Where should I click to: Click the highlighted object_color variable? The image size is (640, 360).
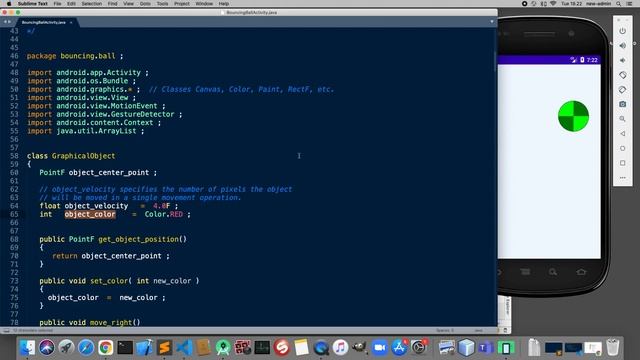click(x=90, y=214)
